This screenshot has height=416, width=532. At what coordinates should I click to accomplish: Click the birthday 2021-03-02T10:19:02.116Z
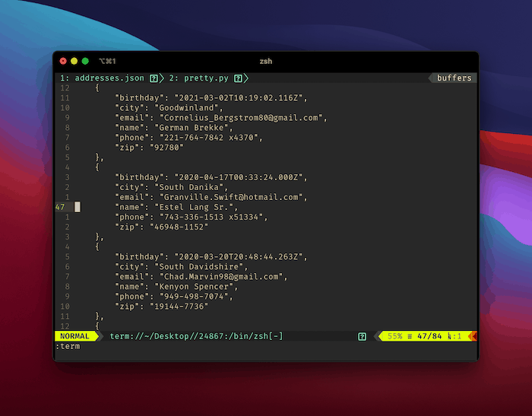238,98
